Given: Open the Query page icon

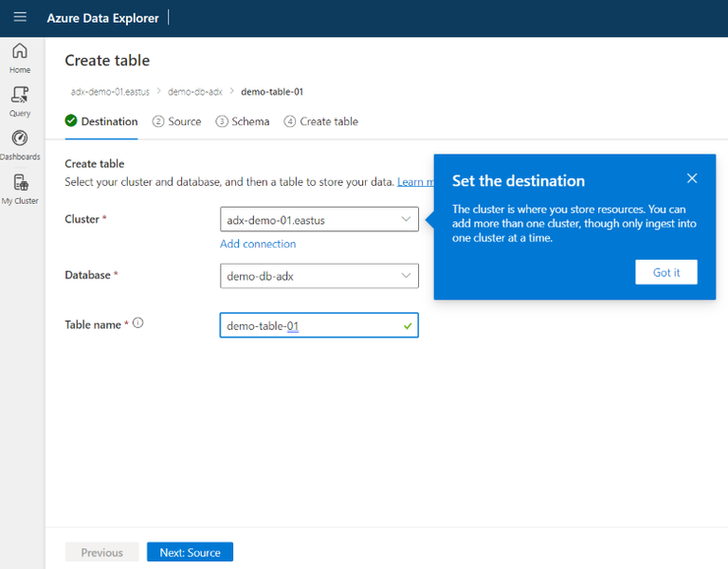Looking at the screenshot, I should (20, 95).
